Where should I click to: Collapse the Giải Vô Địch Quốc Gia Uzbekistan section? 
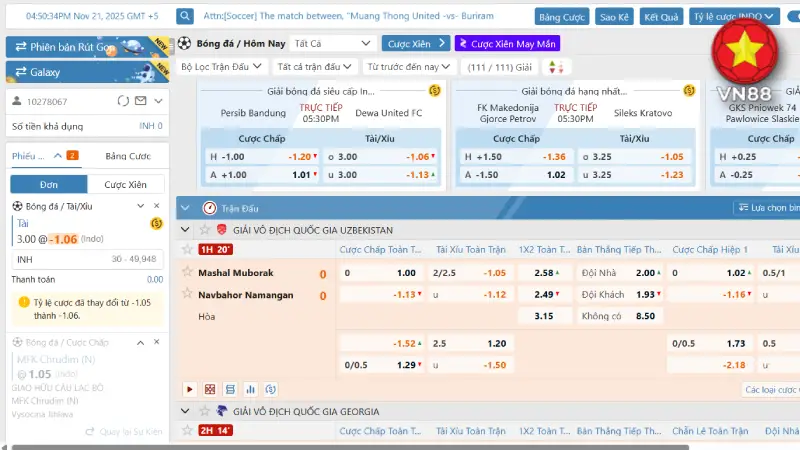[185, 229]
